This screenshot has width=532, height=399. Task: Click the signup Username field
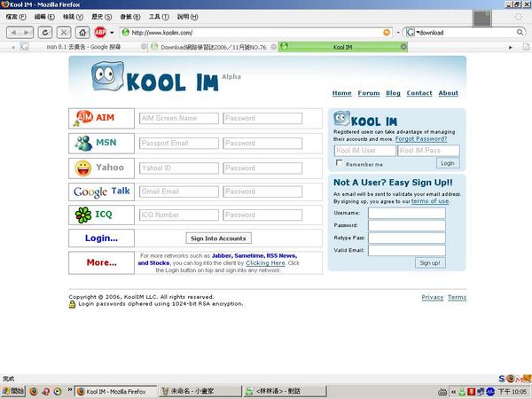click(407, 213)
